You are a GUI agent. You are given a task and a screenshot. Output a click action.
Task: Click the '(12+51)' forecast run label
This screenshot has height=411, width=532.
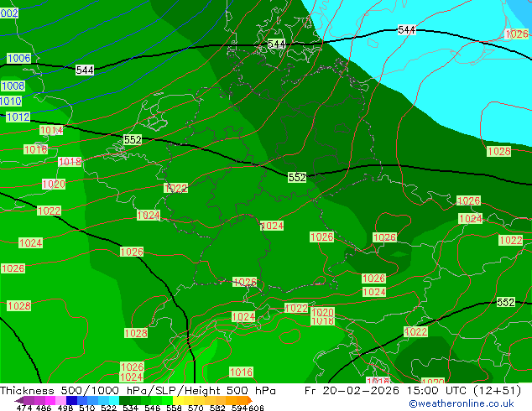coord(497,391)
